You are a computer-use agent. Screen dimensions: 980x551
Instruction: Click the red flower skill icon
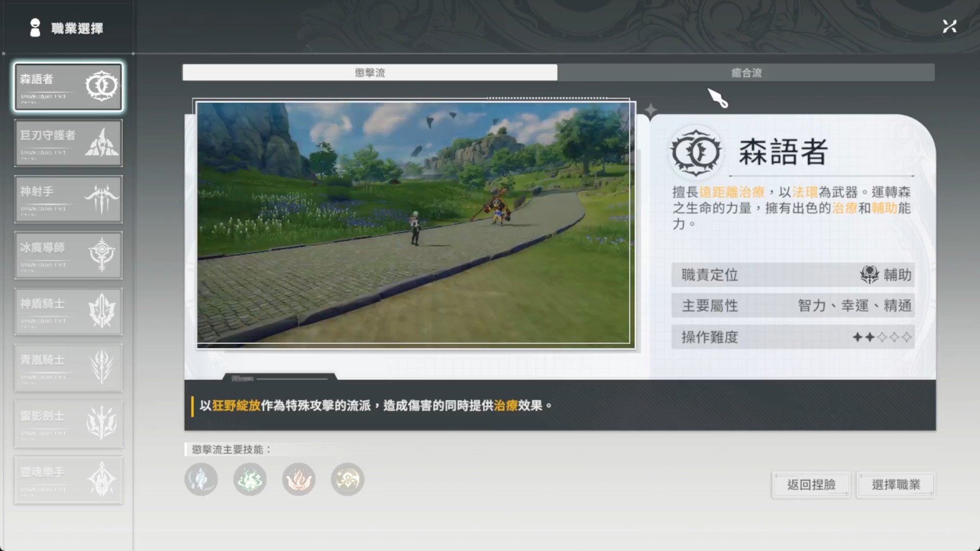pos(299,480)
